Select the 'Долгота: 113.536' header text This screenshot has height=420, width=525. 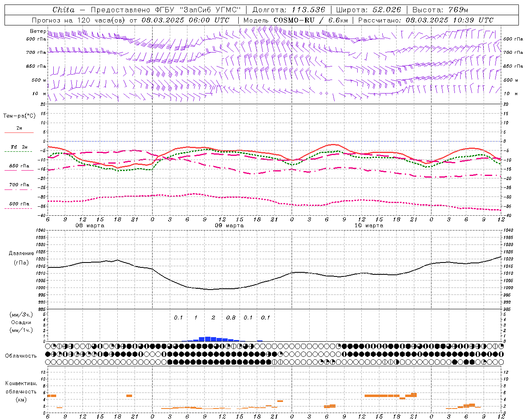[289, 10]
